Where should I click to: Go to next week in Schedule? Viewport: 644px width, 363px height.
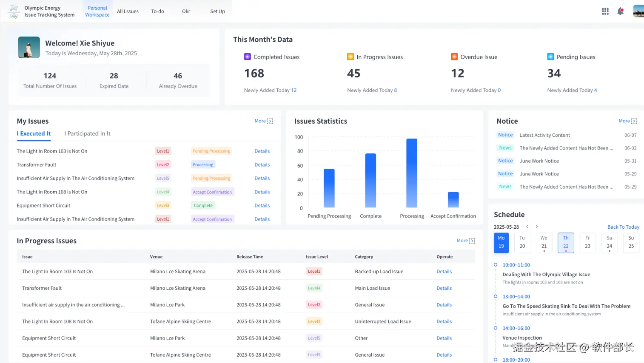(x=537, y=227)
